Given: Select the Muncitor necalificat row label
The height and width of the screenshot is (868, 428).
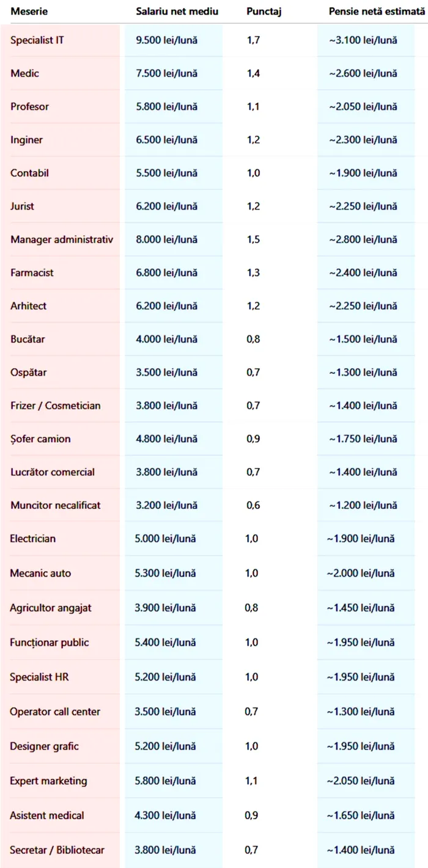Looking at the screenshot, I should [56, 505].
